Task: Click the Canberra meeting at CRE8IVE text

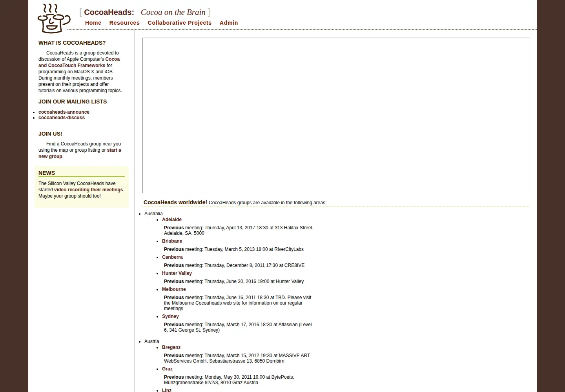Action: 234,265
